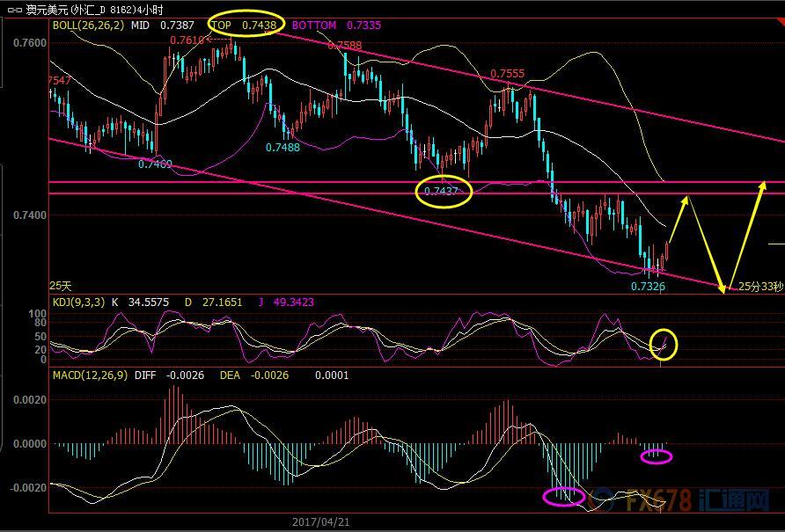Viewport: 785px width, 532px height.
Task: Click the magenta ellipse under the MACD histogram
Action: [x=657, y=456]
